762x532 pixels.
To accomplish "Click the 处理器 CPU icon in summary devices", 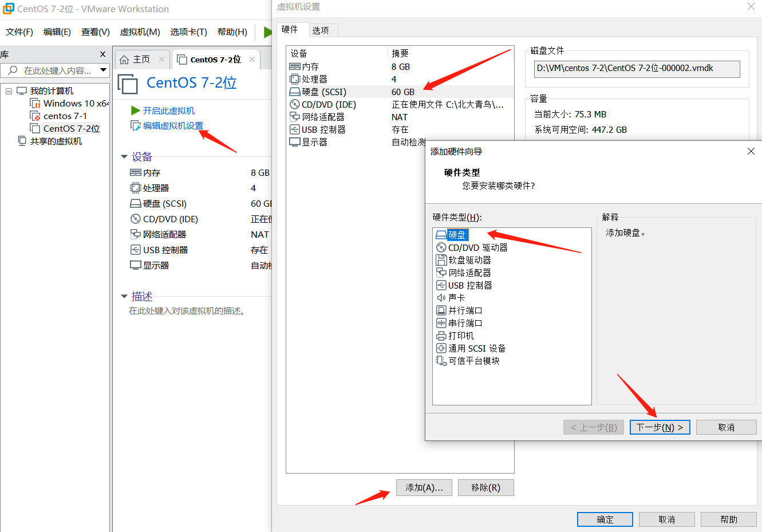I will pyautogui.click(x=136, y=188).
